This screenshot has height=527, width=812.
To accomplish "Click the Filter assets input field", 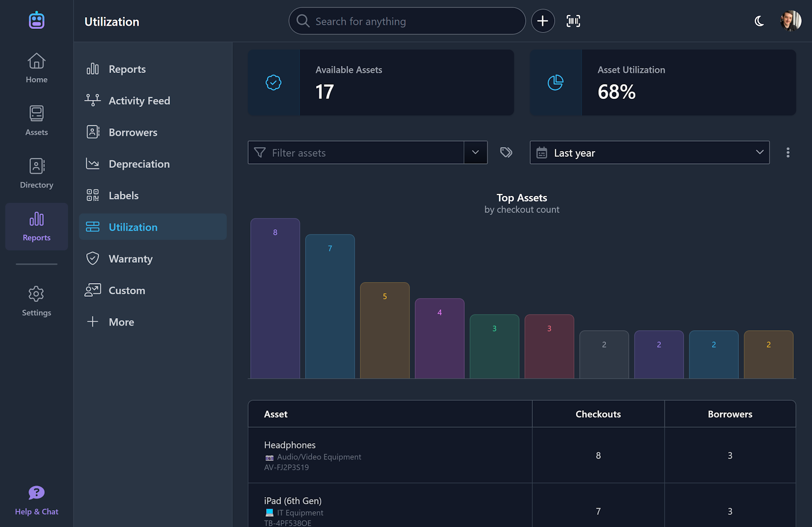I will (x=356, y=152).
